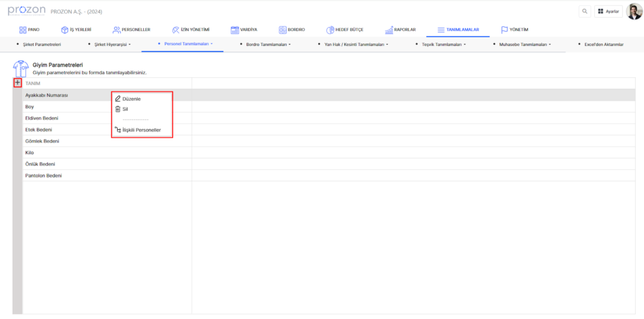644x319 pixels.
Task: Click the YÖNETİM flag tab
Action: (x=514, y=30)
